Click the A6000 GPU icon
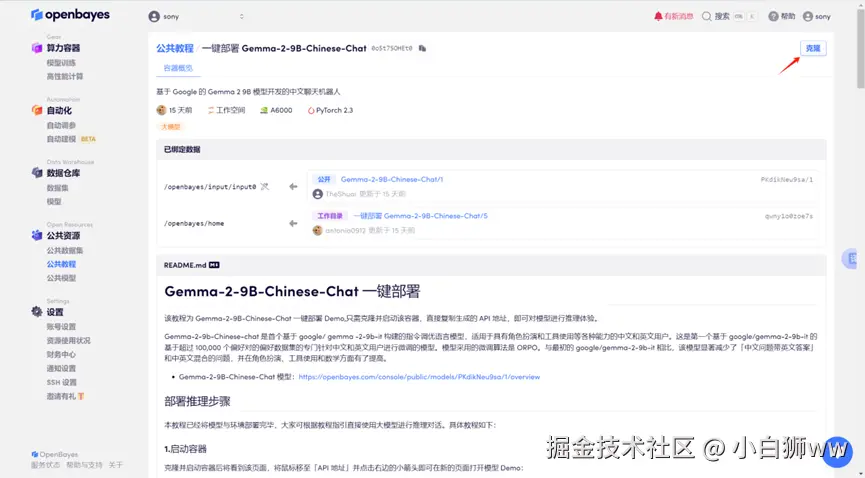This screenshot has height=478, width=865. (x=264, y=110)
